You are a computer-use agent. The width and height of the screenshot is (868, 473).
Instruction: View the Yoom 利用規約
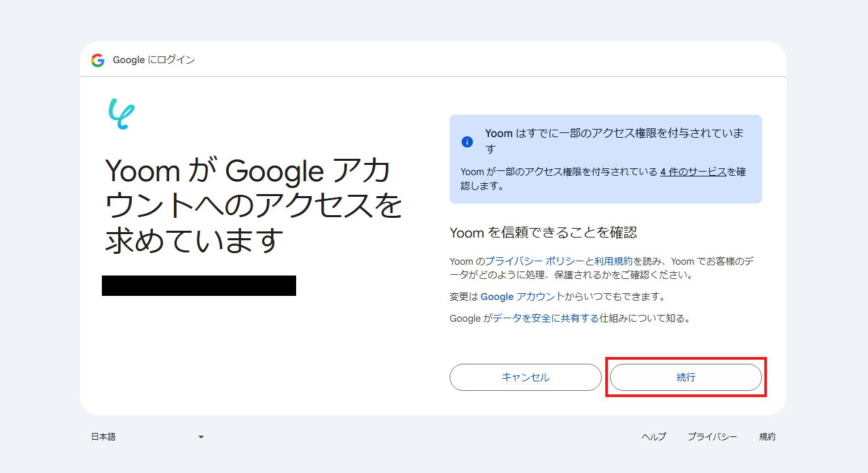pyautogui.click(x=614, y=261)
